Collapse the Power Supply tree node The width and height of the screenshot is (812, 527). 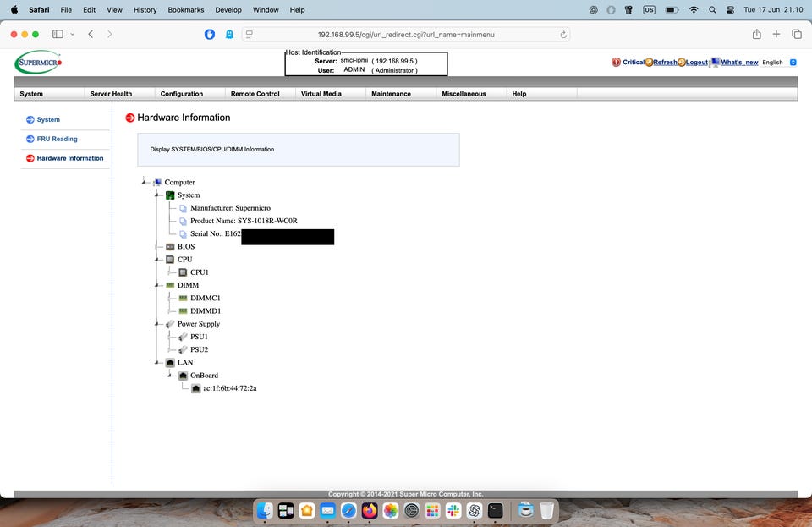[x=157, y=324]
